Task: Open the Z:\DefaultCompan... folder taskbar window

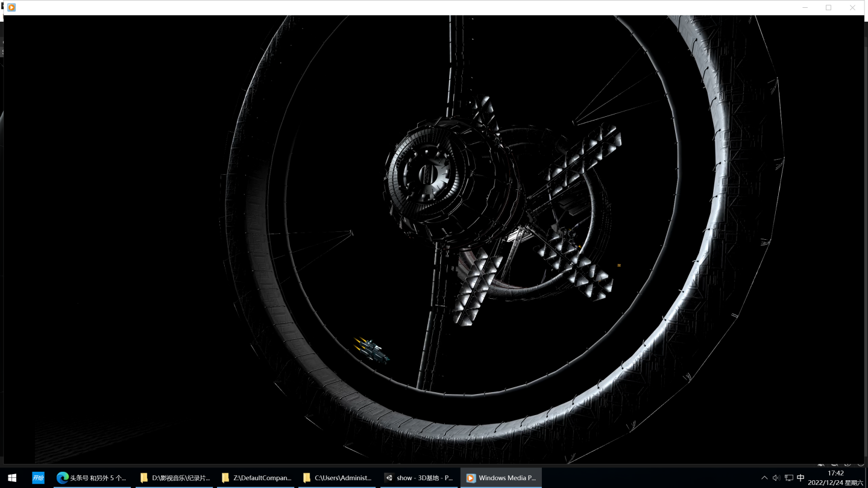Action: [256, 478]
